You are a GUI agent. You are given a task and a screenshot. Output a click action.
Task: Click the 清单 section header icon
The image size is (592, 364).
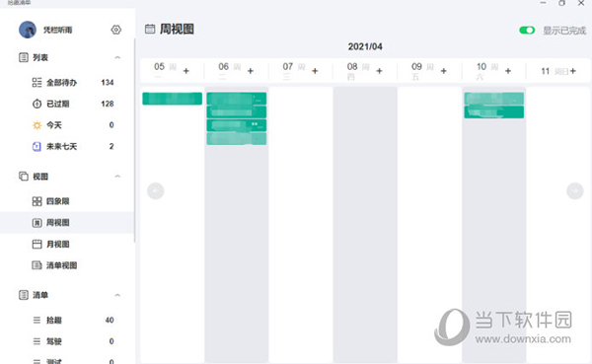[x=24, y=295]
